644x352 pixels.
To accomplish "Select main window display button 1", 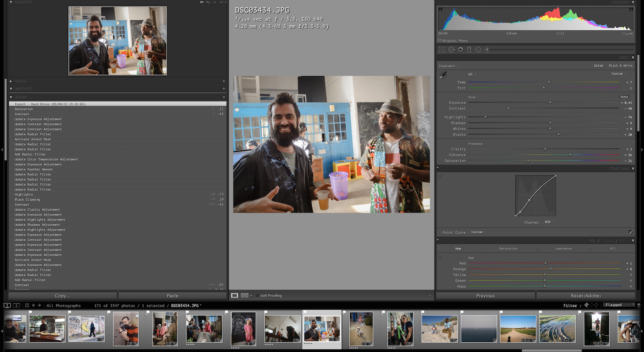I will click(7, 305).
